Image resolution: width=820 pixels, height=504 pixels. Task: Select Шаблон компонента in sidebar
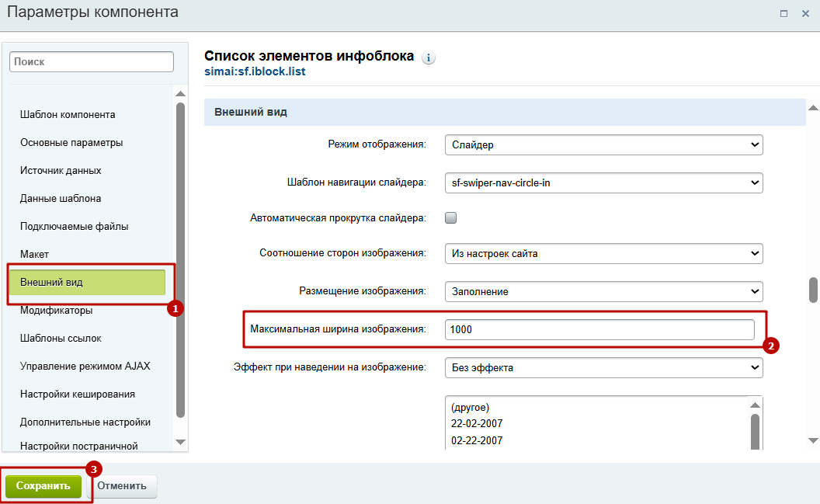pos(68,115)
